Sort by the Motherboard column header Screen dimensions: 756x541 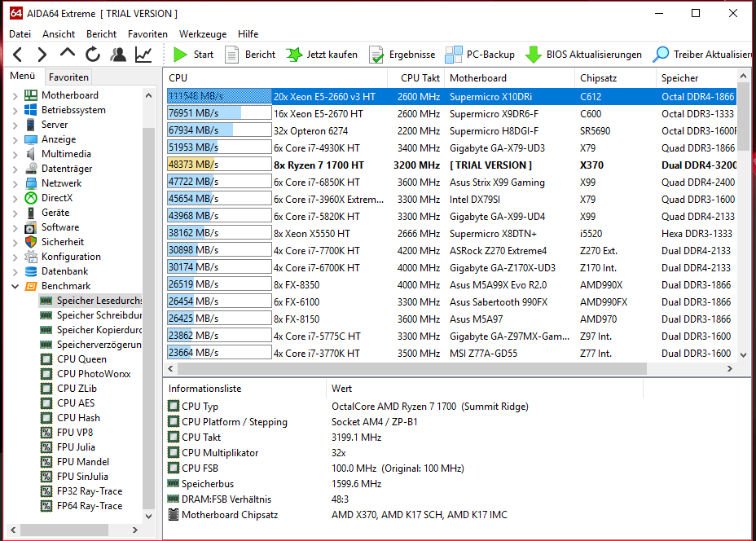pyautogui.click(x=509, y=77)
